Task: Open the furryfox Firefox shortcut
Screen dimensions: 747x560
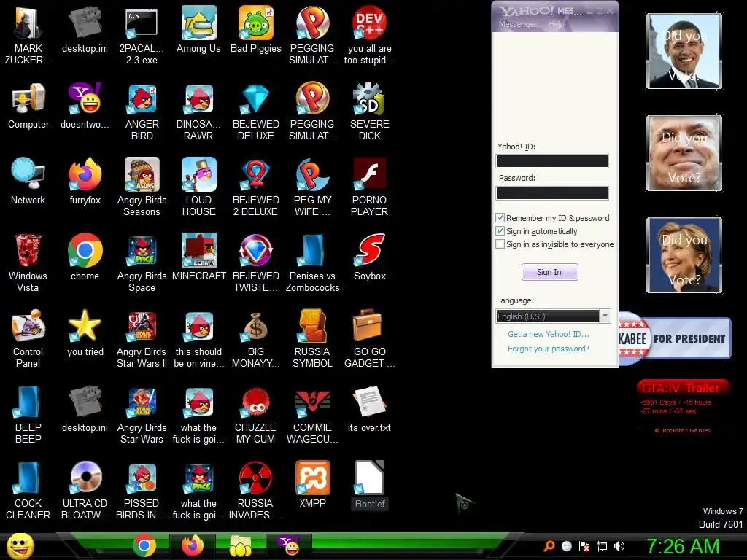Action: pyautogui.click(x=85, y=181)
